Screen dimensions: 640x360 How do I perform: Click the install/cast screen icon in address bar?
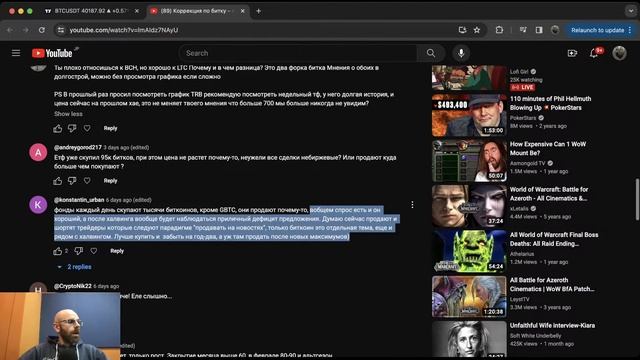462,30
